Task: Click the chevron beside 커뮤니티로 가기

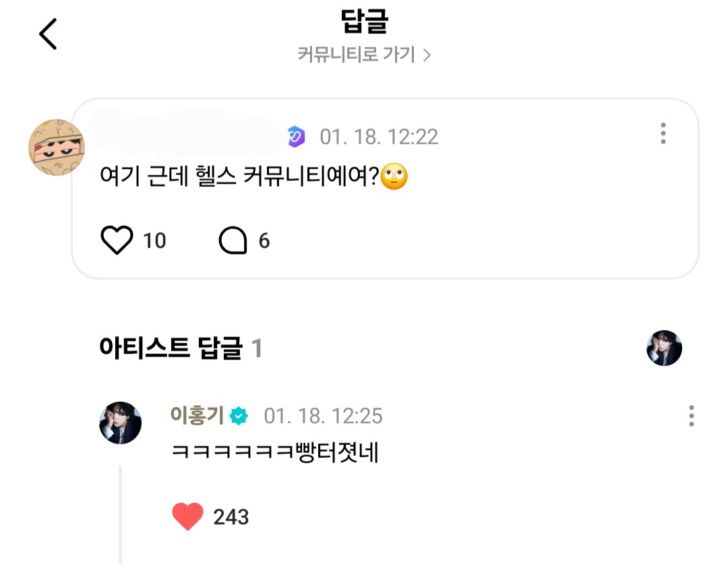Action: coord(426,55)
